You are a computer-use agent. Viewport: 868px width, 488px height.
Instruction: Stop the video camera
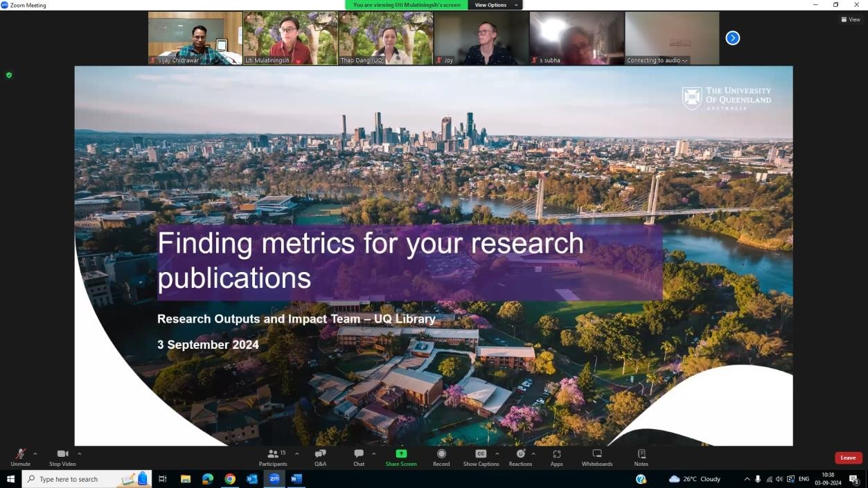[62, 458]
